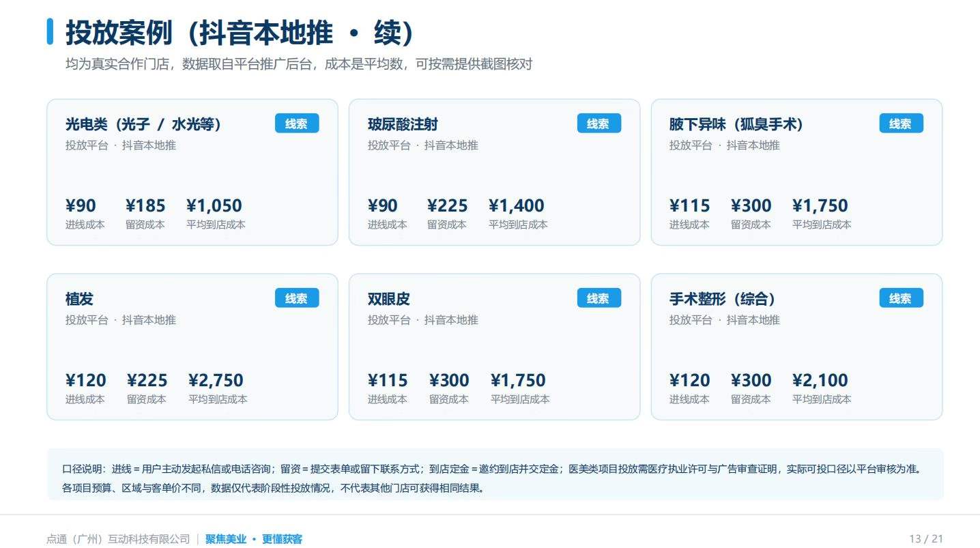Select the card title 玻尿酸注射
Viewport: 980px width, 548px height.
click(x=403, y=124)
